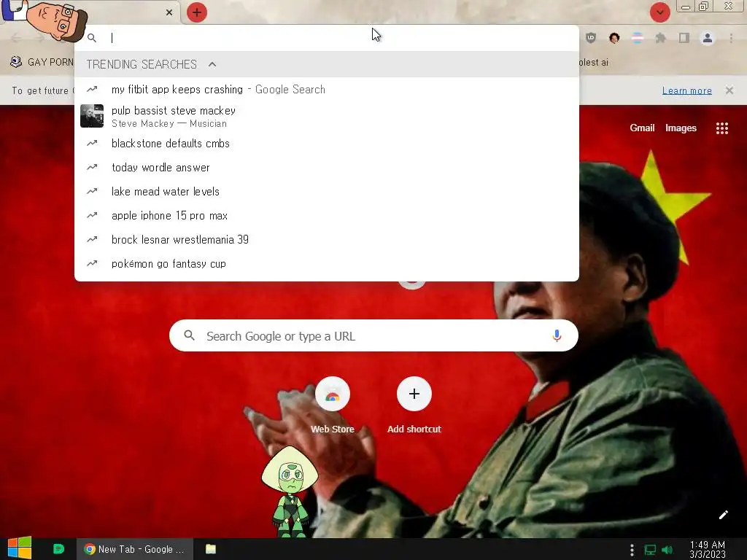The width and height of the screenshot is (747, 560).
Task: Open the Extensions puzzle piece menu
Action: [660, 38]
